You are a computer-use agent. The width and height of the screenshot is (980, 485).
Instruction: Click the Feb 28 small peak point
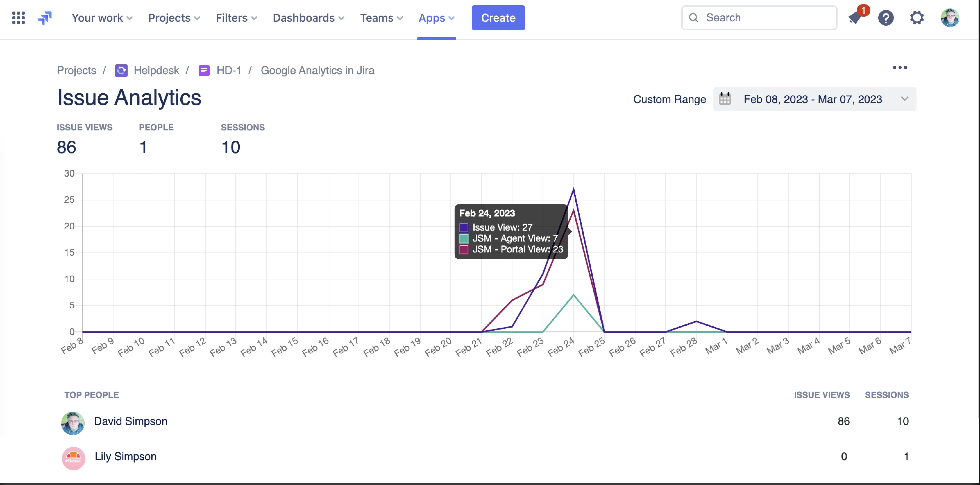tap(696, 321)
